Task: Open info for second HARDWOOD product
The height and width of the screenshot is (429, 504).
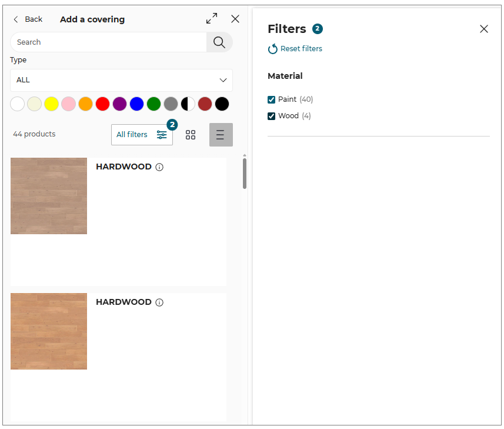Action: pyautogui.click(x=159, y=302)
